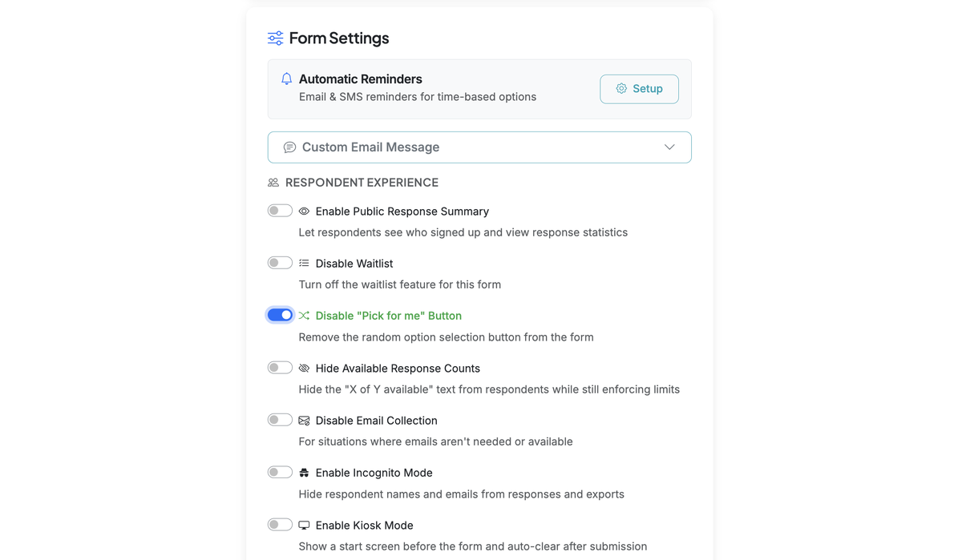Toggle on Enable Public Response Summary
962x560 pixels.
pos(280,210)
